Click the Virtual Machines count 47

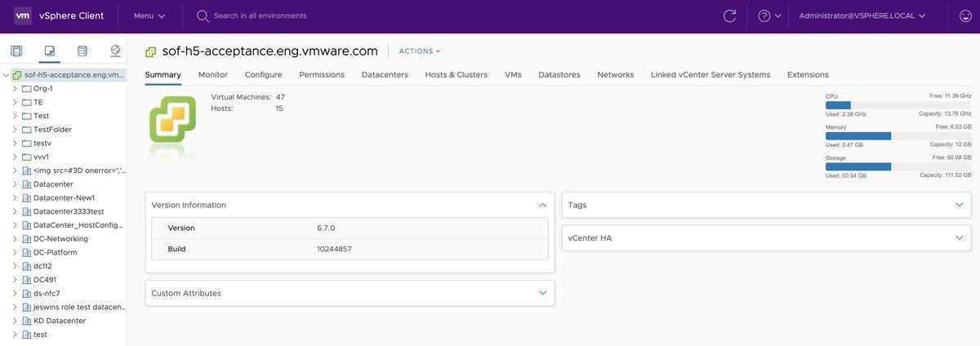(280, 97)
